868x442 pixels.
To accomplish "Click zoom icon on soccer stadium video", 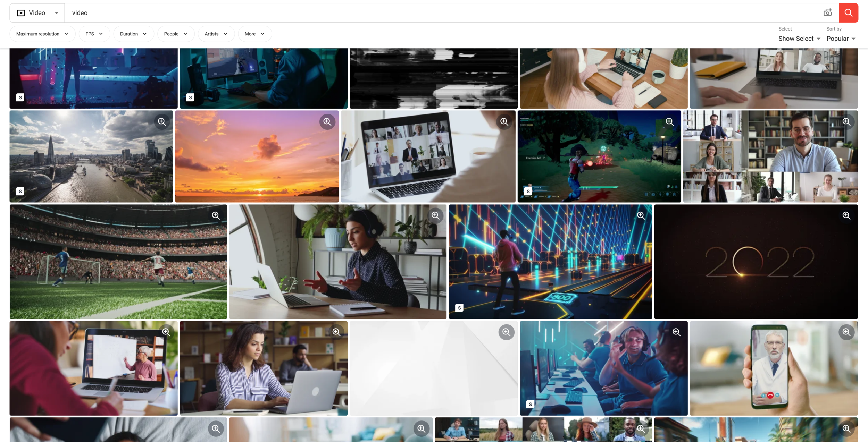I will [x=216, y=215].
